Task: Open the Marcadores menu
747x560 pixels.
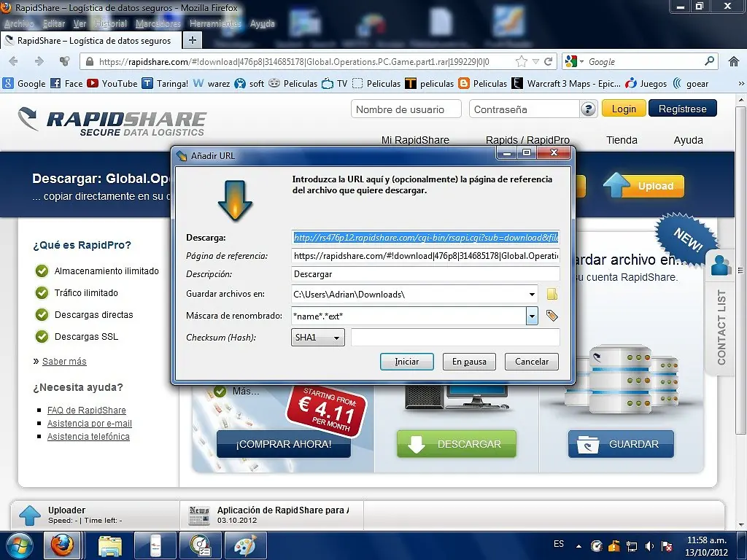Action: (158, 23)
